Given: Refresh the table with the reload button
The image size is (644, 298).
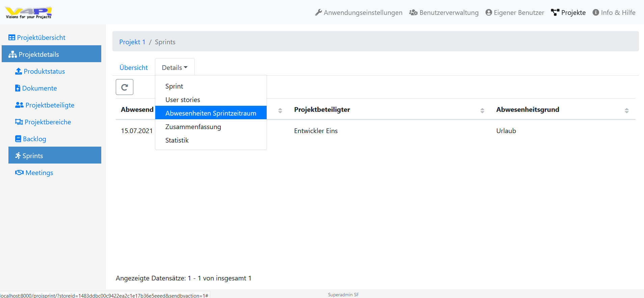Looking at the screenshot, I should pos(125,87).
